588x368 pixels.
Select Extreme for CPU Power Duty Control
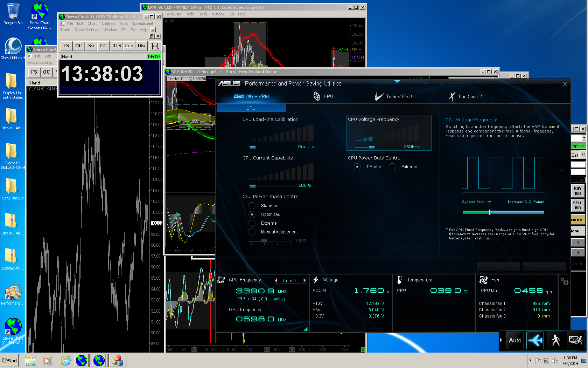(x=392, y=167)
